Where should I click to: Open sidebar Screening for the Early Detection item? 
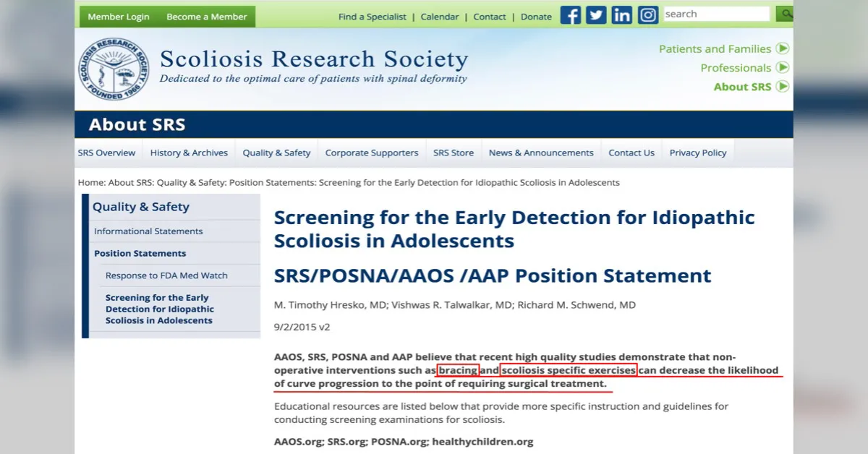(160, 309)
